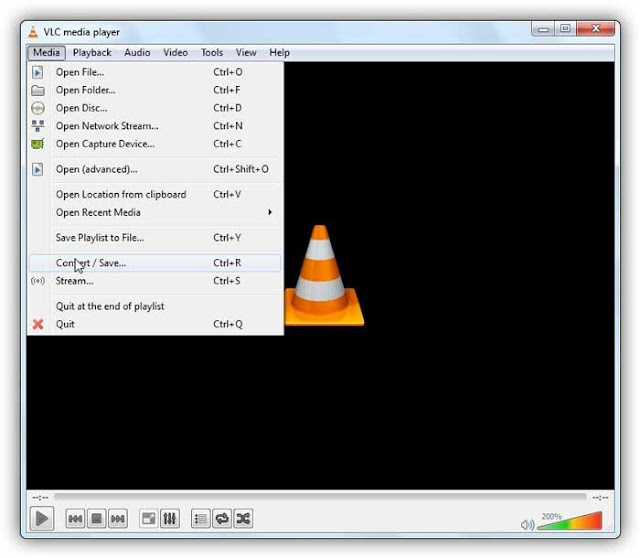The width and height of the screenshot is (640, 558).
Task: Click the playback seek bar
Action: pos(320,497)
